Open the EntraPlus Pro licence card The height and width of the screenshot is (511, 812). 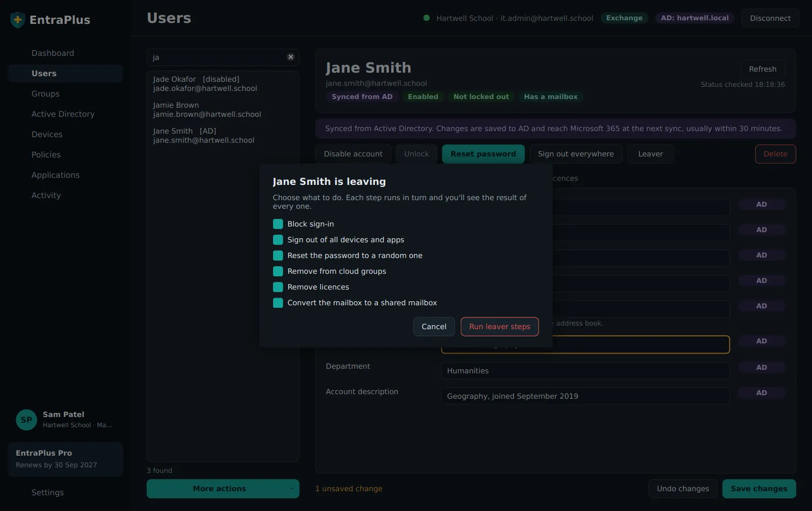65,459
